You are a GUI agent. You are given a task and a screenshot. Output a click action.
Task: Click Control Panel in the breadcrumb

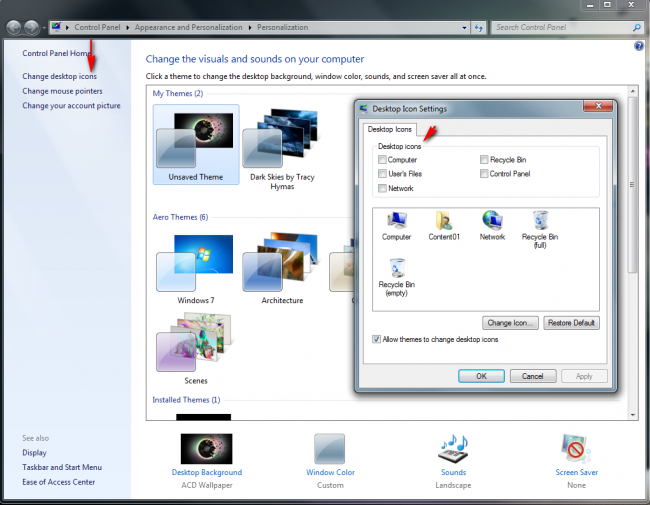click(97, 27)
